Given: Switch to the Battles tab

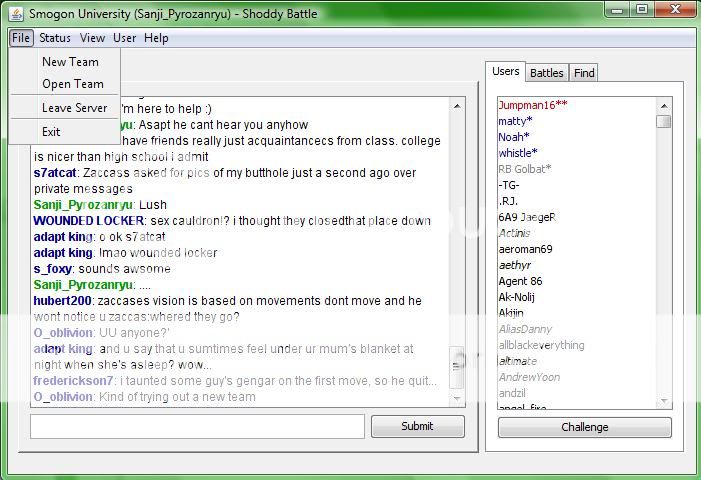Looking at the screenshot, I should tap(547, 73).
